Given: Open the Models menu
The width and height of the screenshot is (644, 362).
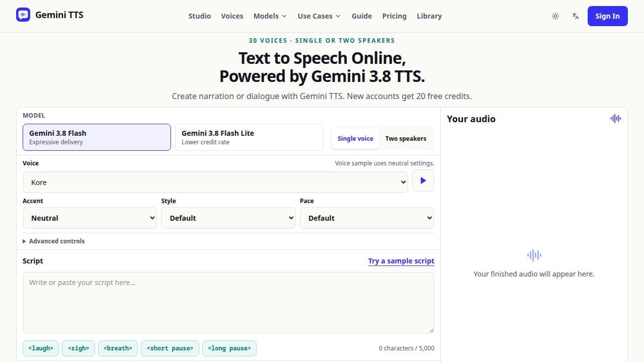Looking at the screenshot, I should 270,16.
